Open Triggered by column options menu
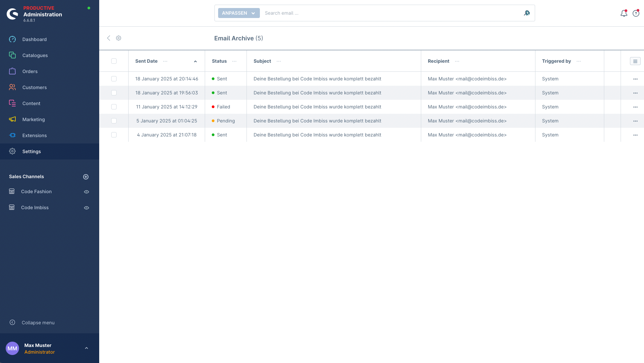This screenshot has width=644, height=363. [579, 61]
